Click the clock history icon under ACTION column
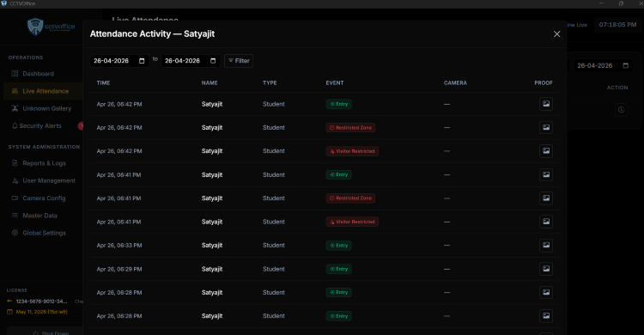 (621, 110)
